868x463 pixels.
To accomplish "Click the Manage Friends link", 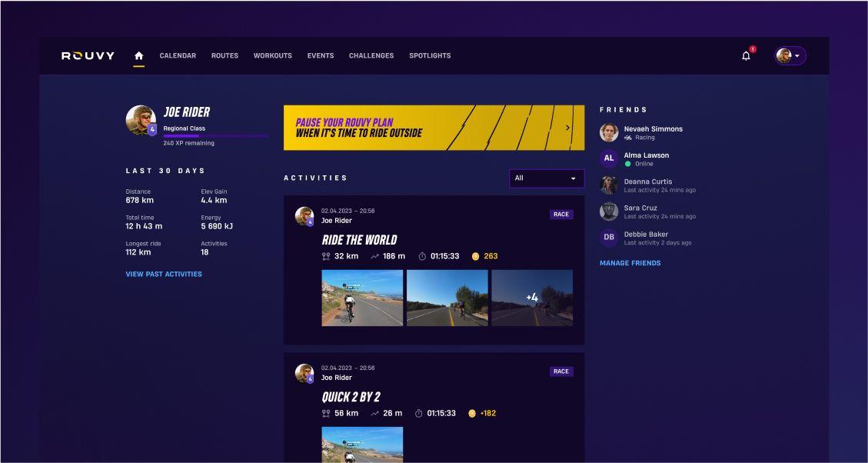I will [x=630, y=263].
